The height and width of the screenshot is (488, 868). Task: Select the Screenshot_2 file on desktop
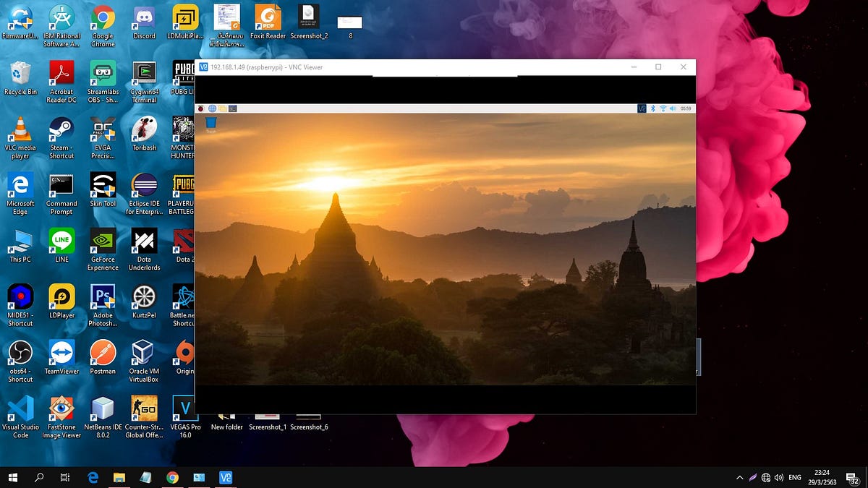309,22
